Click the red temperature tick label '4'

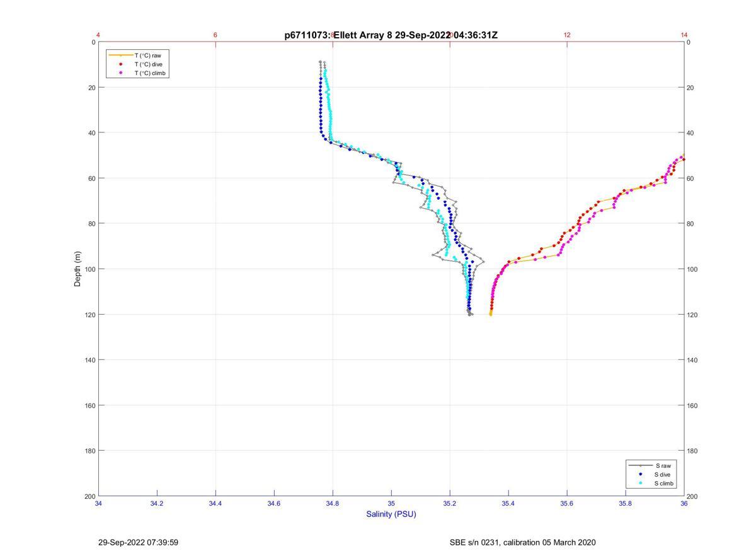coord(98,35)
